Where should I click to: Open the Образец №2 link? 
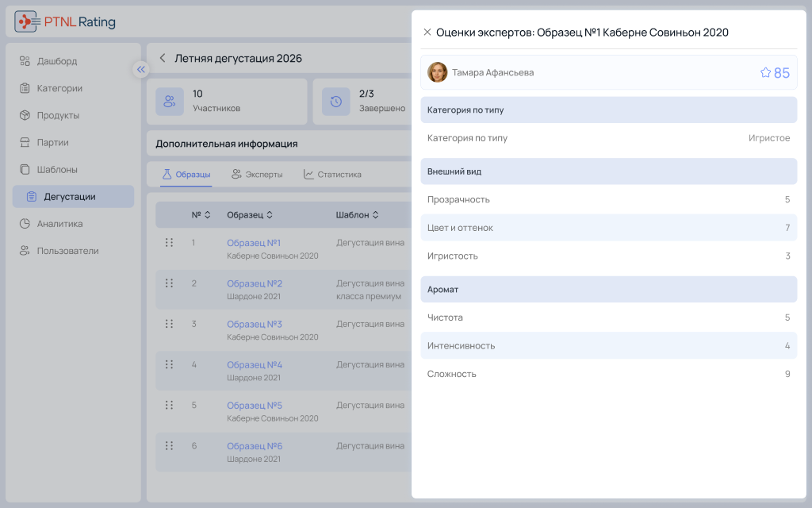[x=255, y=283]
